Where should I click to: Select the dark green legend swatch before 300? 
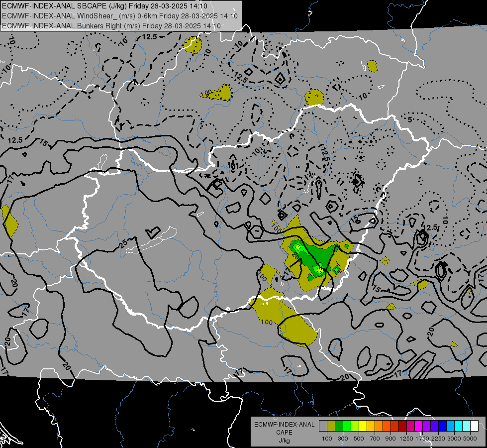339,426
